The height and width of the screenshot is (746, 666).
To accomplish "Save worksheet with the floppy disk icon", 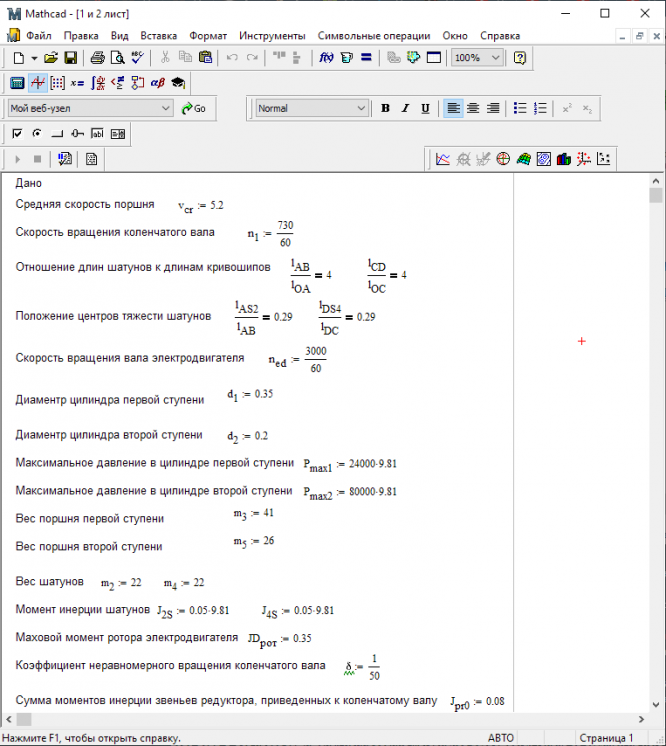I will [x=71, y=58].
